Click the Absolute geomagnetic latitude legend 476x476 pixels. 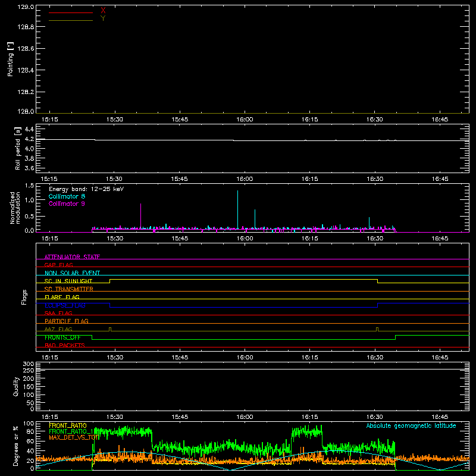(x=411, y=425)
